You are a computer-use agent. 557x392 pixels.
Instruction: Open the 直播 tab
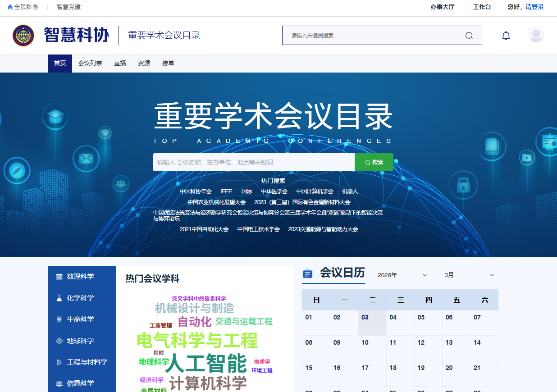[120, 63]
